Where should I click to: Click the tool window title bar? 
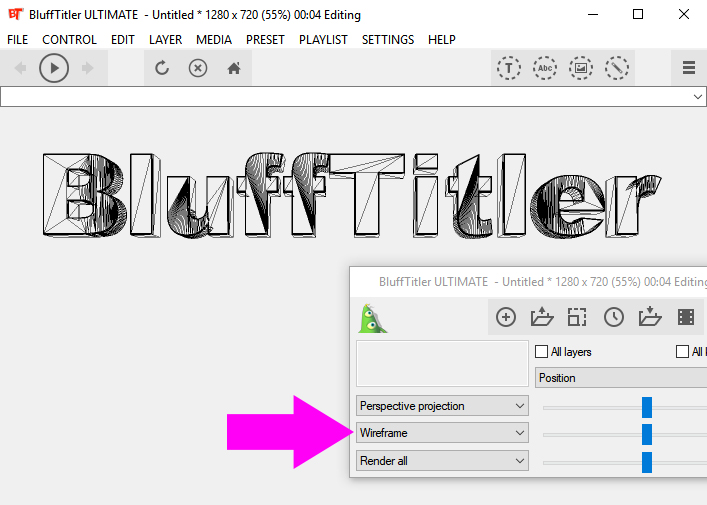(x=528, y=282)
